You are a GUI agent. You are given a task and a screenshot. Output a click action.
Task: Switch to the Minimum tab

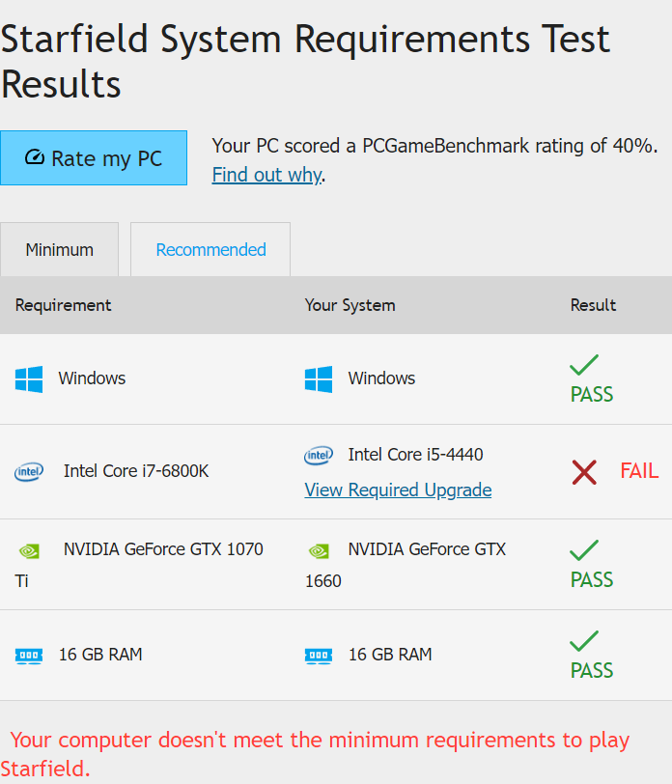[60, 250]
